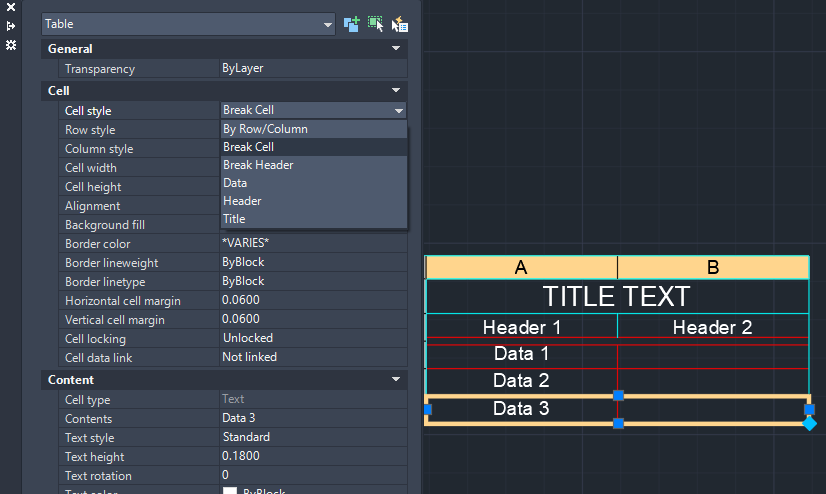Select the Cell width property label
The width and height of the screenshot is (826, 494).
91,168
